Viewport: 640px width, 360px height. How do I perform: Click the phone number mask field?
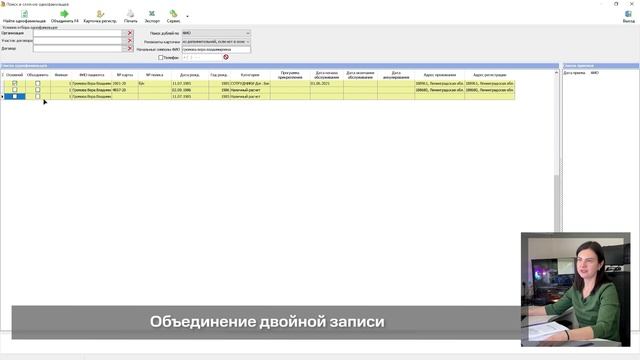(x=202, y=58)
